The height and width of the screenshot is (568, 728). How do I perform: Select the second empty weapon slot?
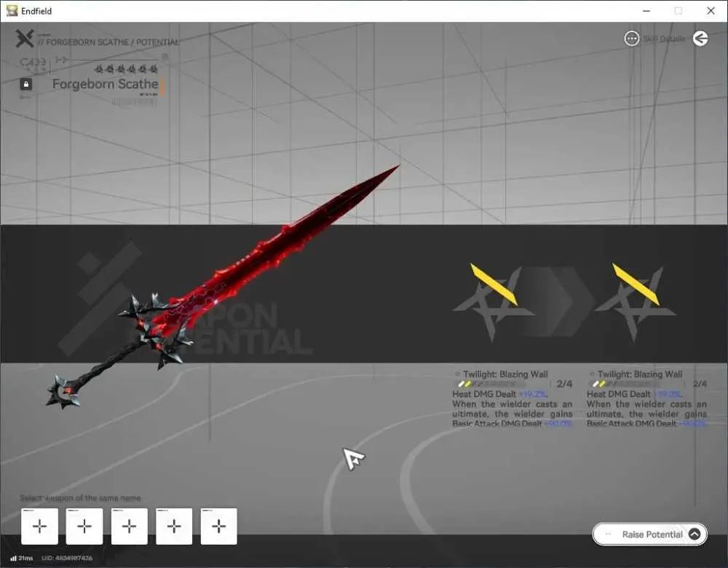pos(84,526)
